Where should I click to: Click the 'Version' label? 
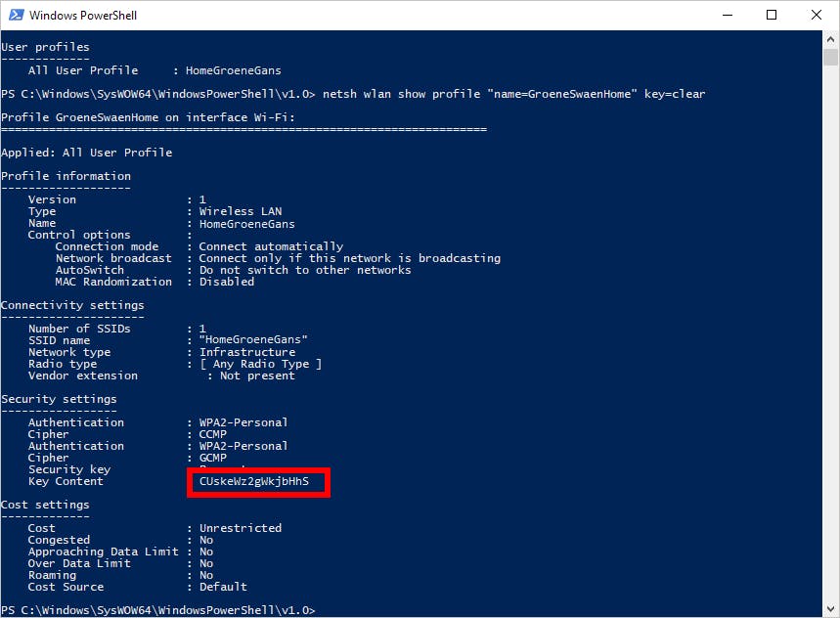pos(52,199)
